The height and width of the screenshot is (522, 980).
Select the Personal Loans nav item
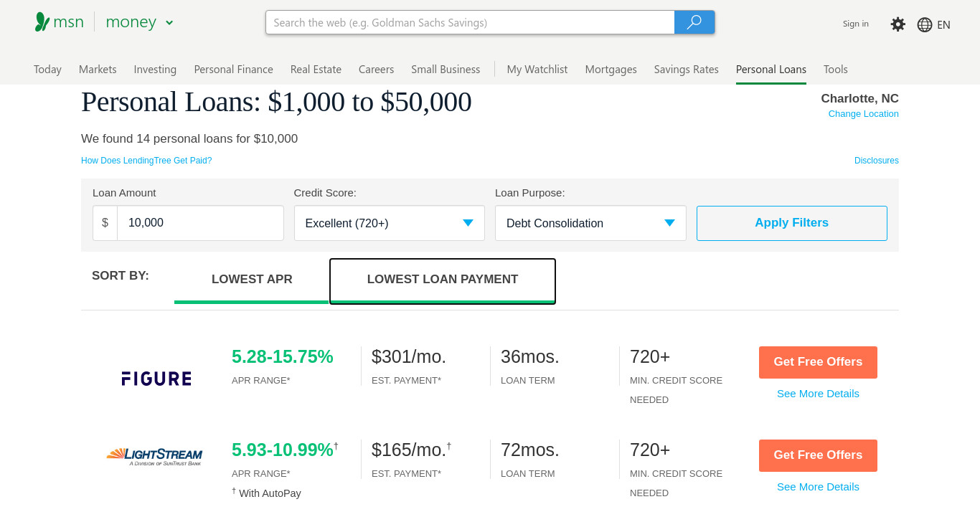click(771, 70)
